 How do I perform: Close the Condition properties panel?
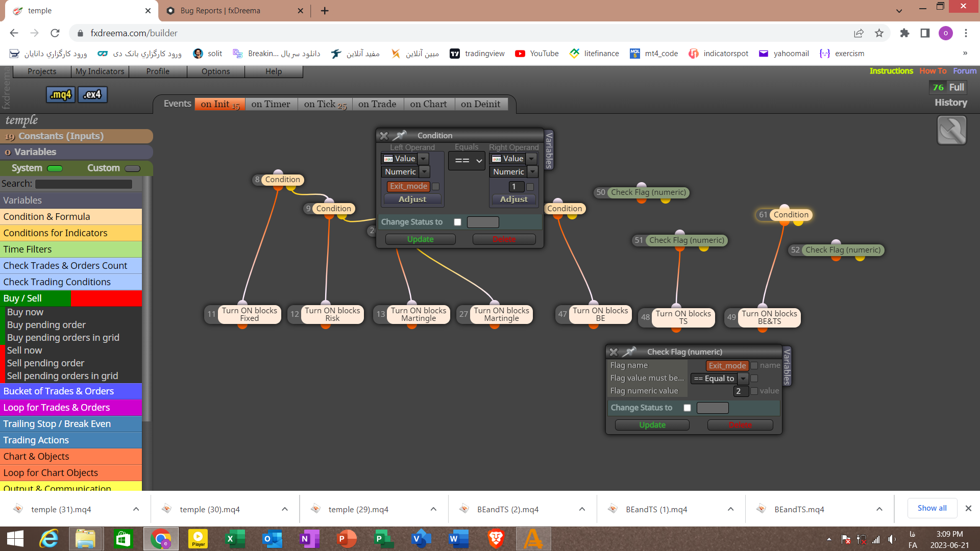click(x=384, y=136)
